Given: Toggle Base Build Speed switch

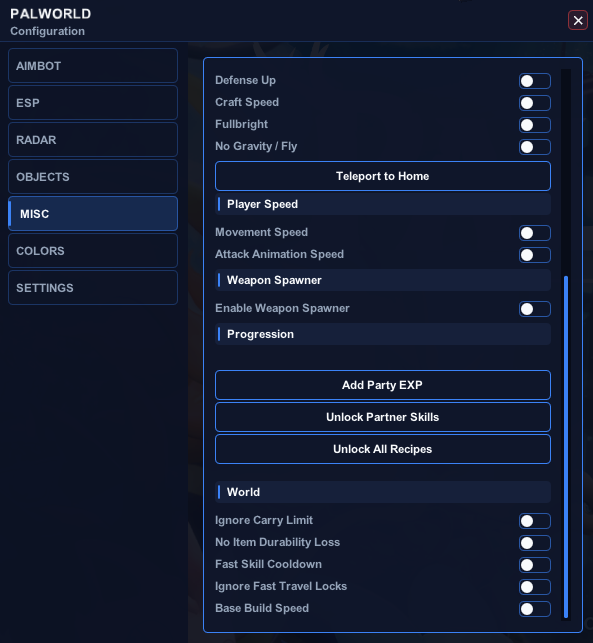Looking at the screenshot, I should 534,609.
